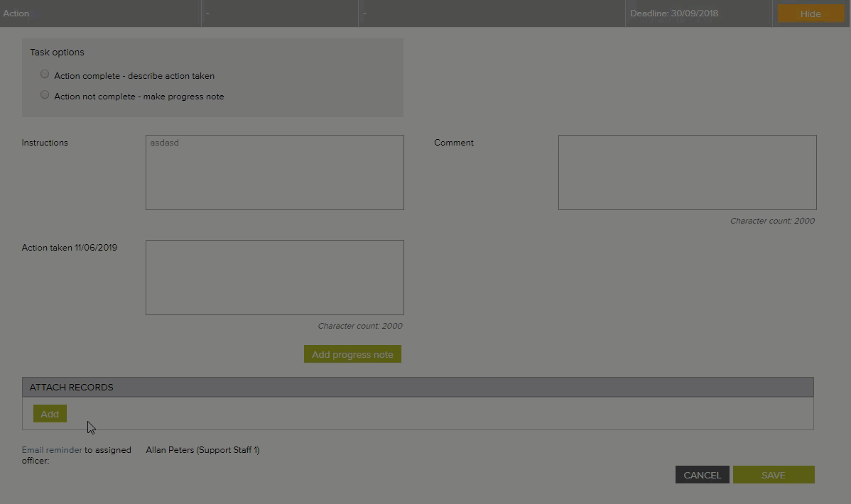
Task: Click the assigned officer name Allan Peters
Action: [202, 450]
